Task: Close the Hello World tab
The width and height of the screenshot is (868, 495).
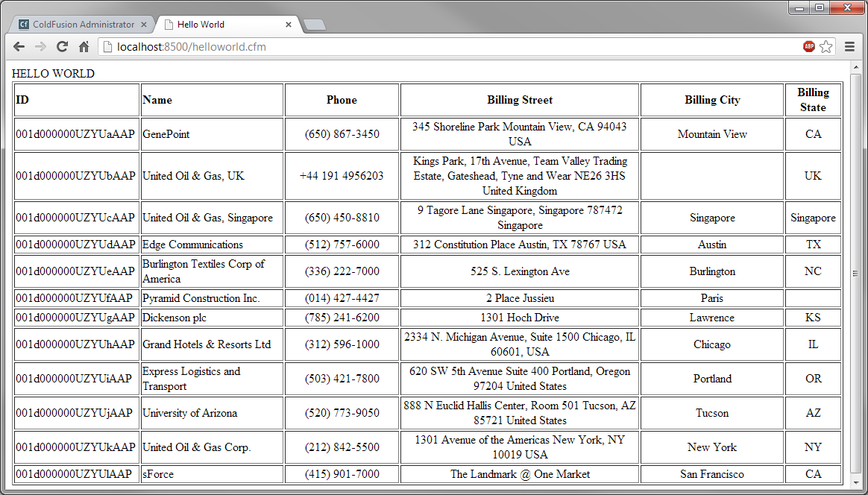Action: [x=289, y=25]
